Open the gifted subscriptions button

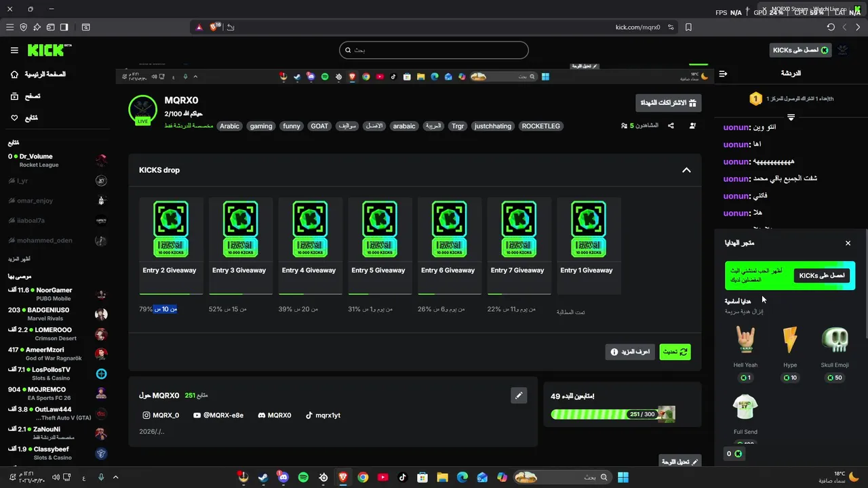point(669,103)
